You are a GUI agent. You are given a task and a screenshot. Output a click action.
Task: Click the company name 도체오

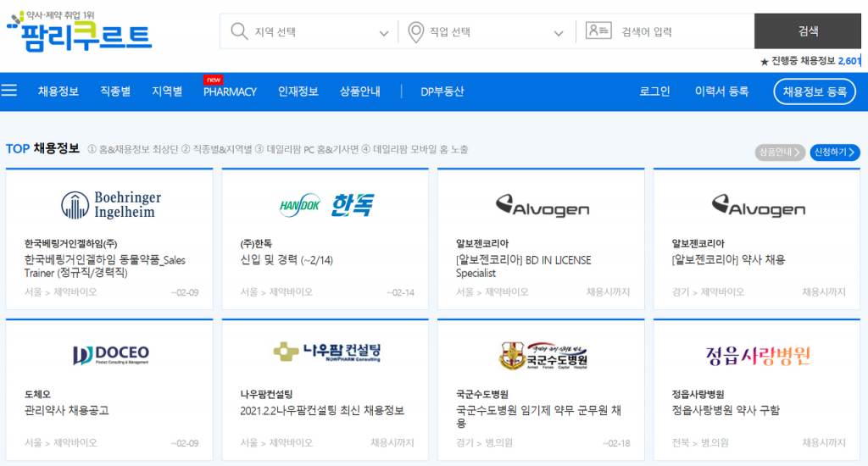pos(37,394)
